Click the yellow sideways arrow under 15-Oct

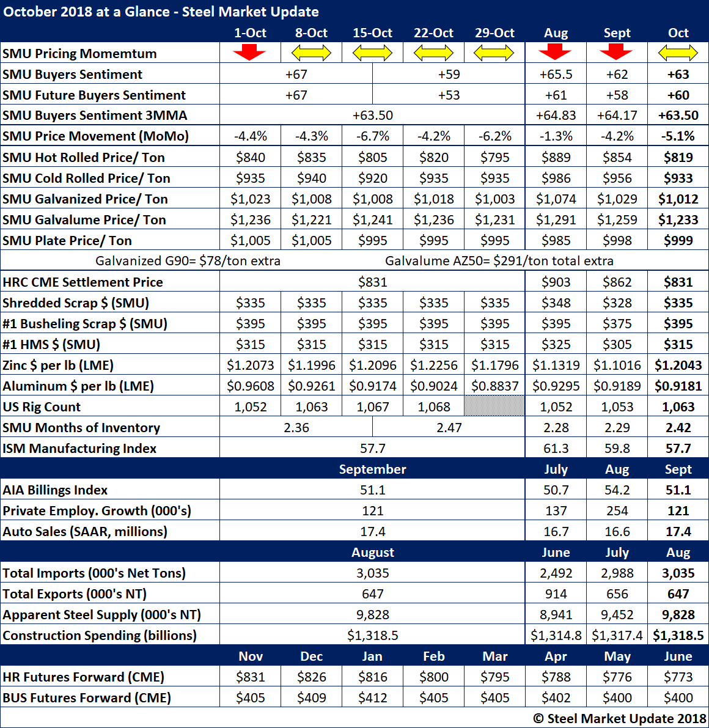(x=372, y=53)
